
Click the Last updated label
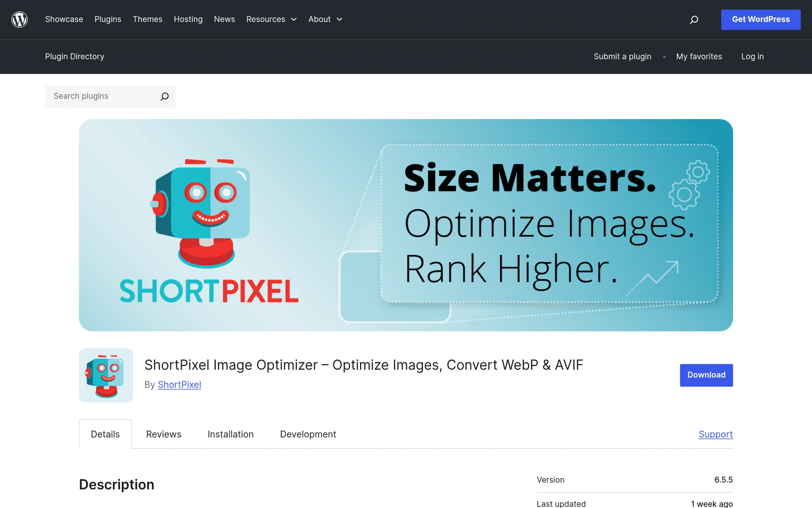561,504
